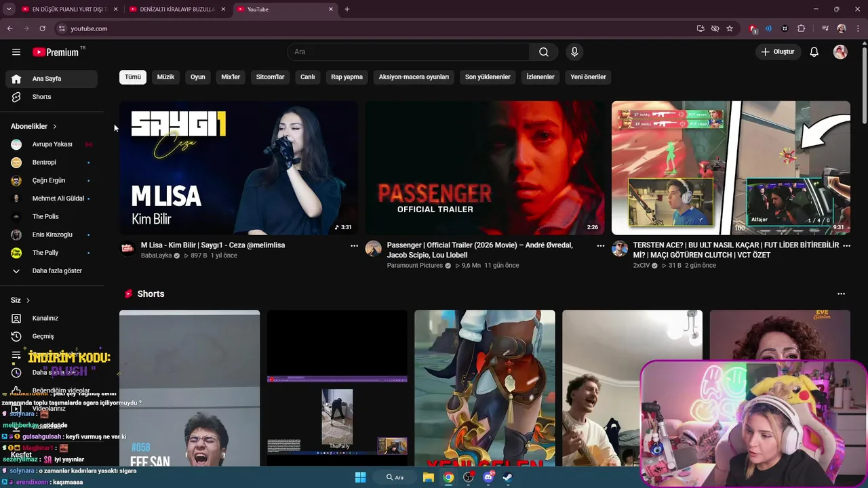Play the TERSTEN ACE video thumbnail
868x488 pixels.
(x=731, y=168)
